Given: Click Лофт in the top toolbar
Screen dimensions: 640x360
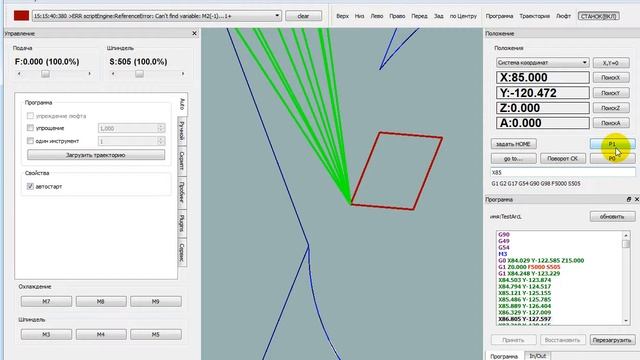Looking at the screenshot, I should [x=563, y=16].
